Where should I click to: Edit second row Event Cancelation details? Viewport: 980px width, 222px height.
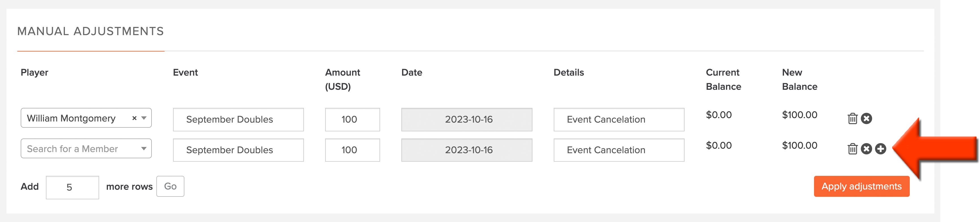click(619, 150)
